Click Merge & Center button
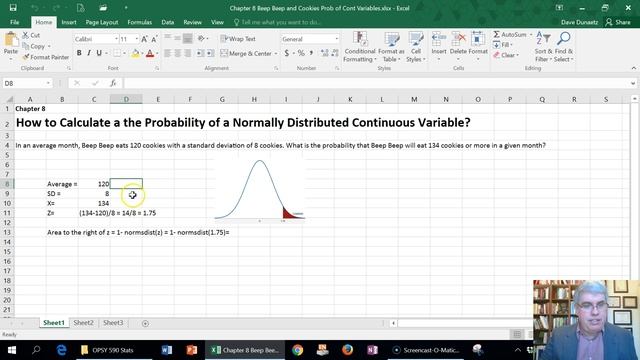 (x=246, y=53)
